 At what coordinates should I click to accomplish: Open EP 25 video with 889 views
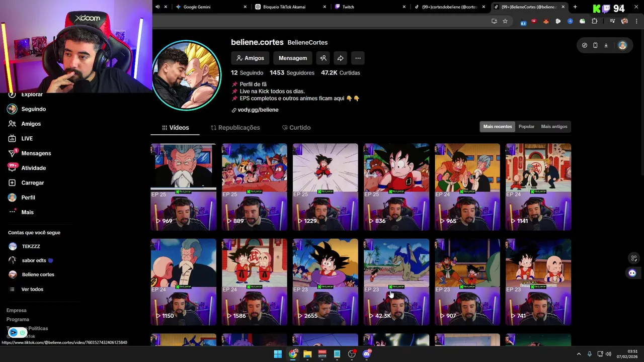[255, 187]
